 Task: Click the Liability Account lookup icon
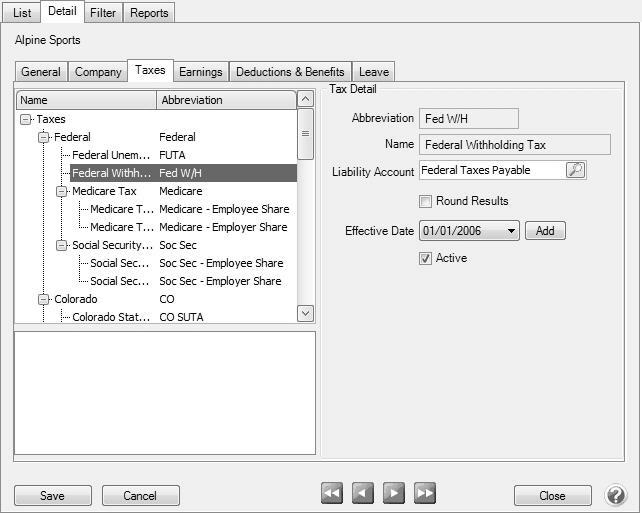(x=575, y=171)
